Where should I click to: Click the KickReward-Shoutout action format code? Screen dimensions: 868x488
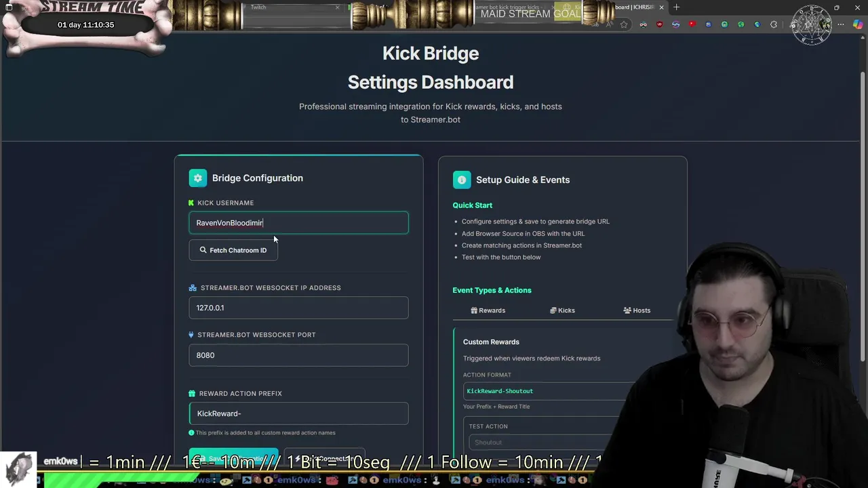click(x=500, y=391)
